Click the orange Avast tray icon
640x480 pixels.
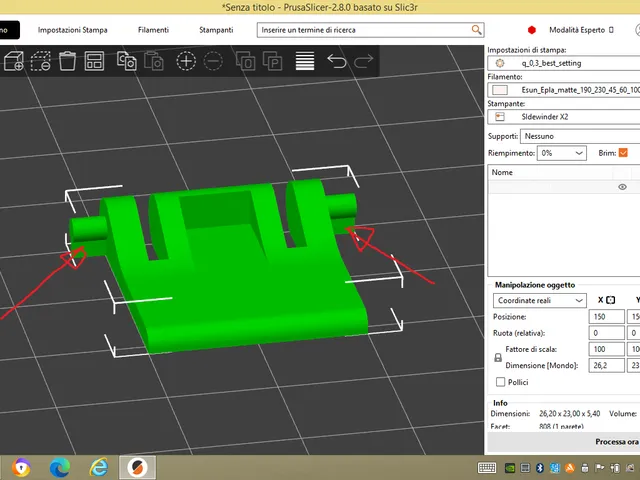(x=570, y=468)
